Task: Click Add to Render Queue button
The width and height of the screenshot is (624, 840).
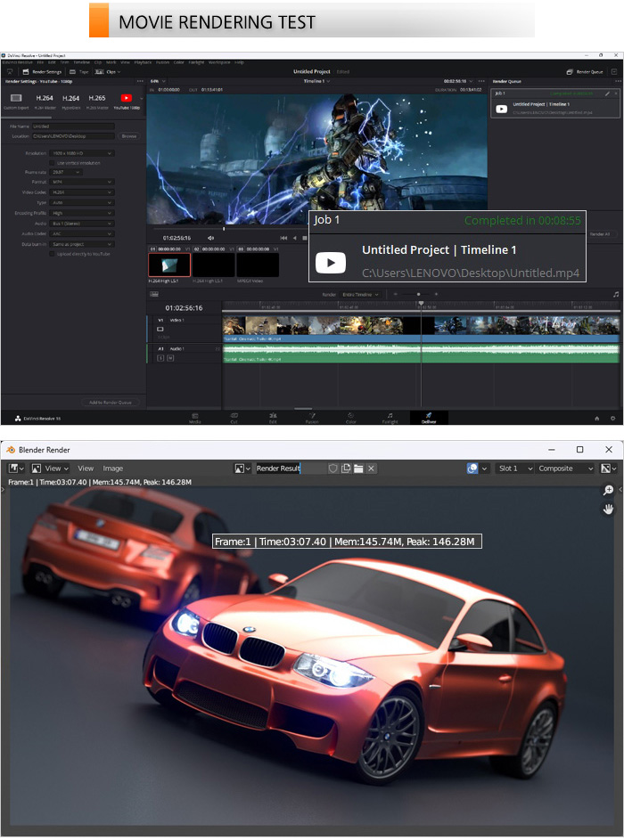Action: coord(110,403)
